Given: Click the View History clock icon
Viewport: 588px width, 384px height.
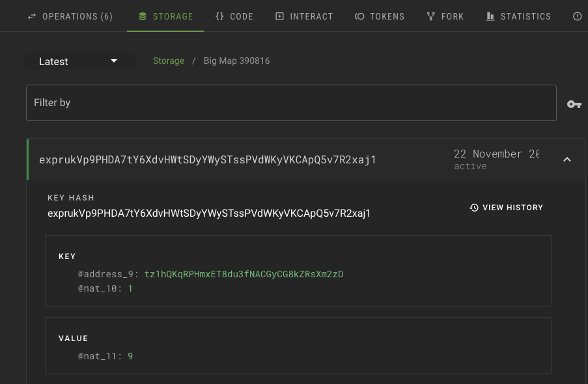Looking at the screenshot, I should tap(474, 208).
